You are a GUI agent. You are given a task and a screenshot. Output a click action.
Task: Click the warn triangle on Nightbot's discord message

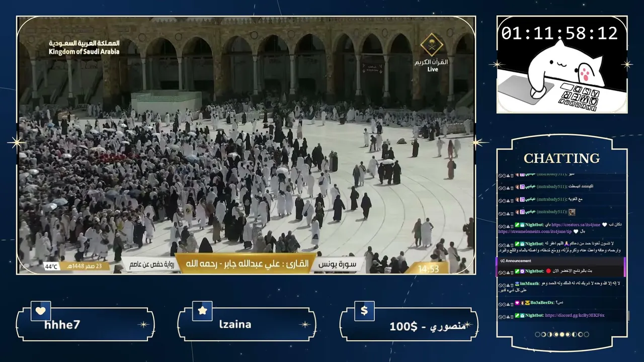pyautogui.click(x=508, y=316)
